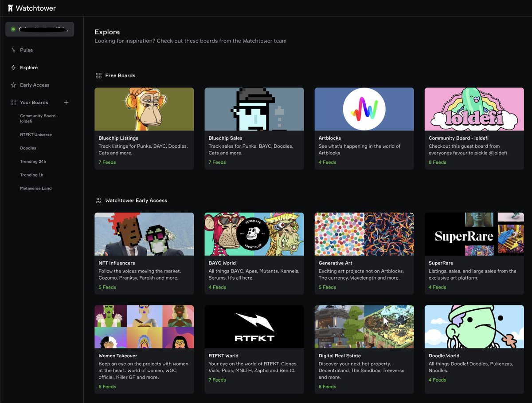Click the Pulse heartbeat icon in sidebar
532x403 pixels.
point(13,50)
